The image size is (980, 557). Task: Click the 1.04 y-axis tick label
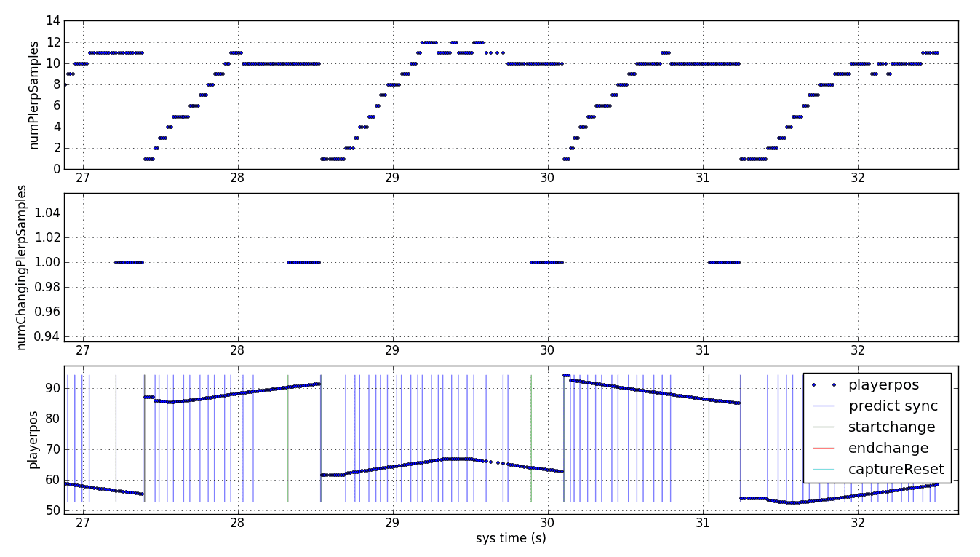coord(47,213)
